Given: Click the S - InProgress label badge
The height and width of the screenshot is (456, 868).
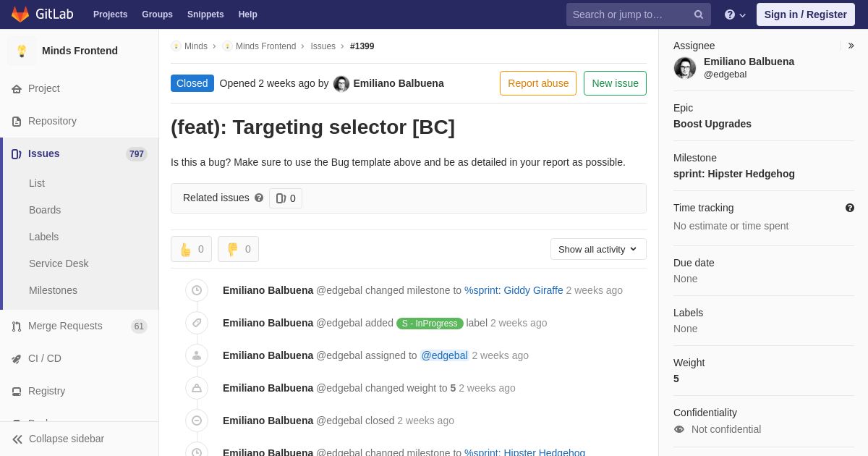Looking at the screenshot, I should tap(430, 324).
